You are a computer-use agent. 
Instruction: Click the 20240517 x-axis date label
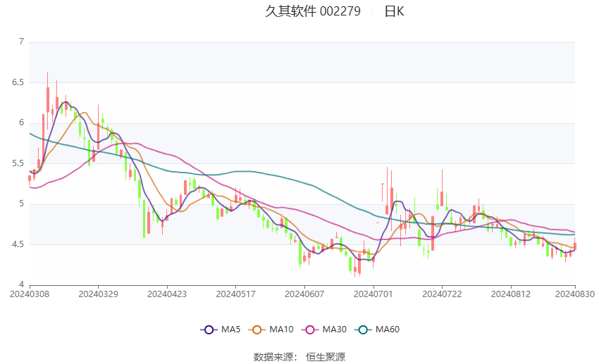click(235, 294)
